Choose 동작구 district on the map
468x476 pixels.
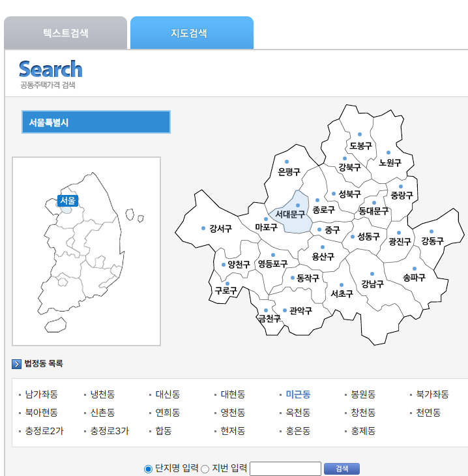(x=308, y=278)
